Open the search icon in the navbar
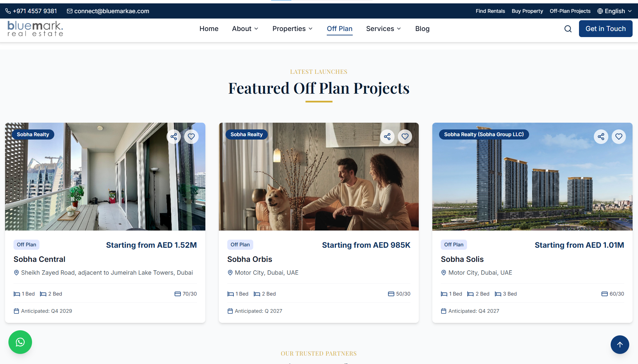The image size is (638, 364). coord(568,29)
